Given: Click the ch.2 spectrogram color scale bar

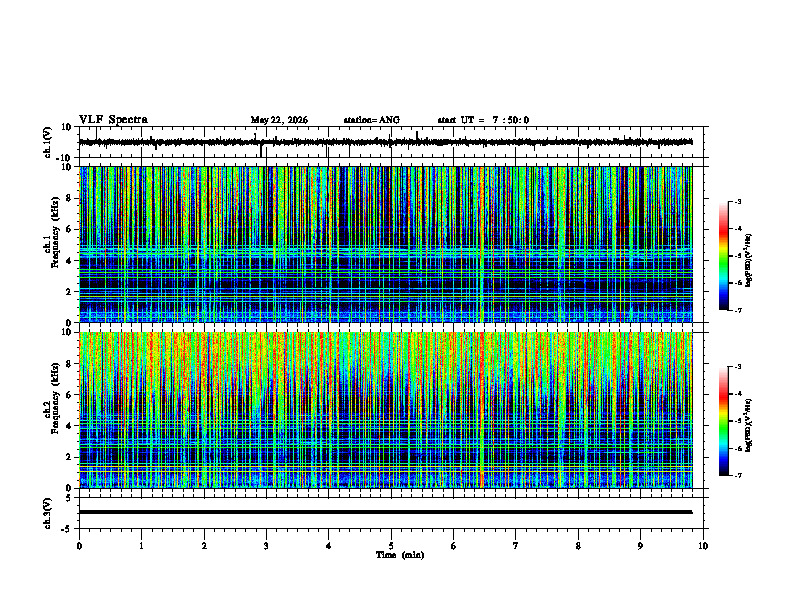Looking at the screenshot, I should coord(724,421).
